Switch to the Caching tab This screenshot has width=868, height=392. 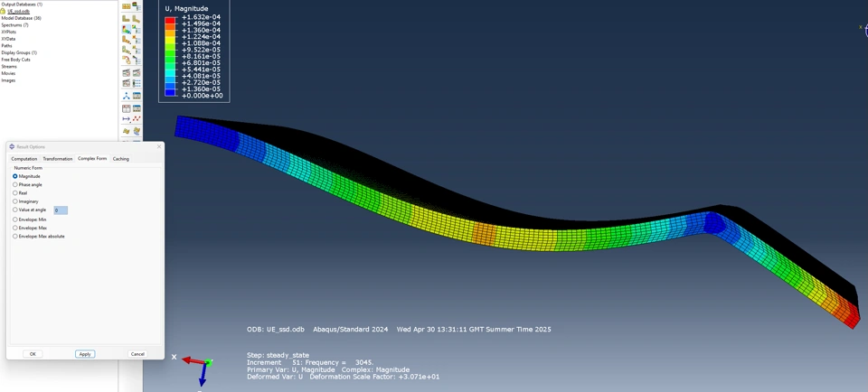pos(120,159)
